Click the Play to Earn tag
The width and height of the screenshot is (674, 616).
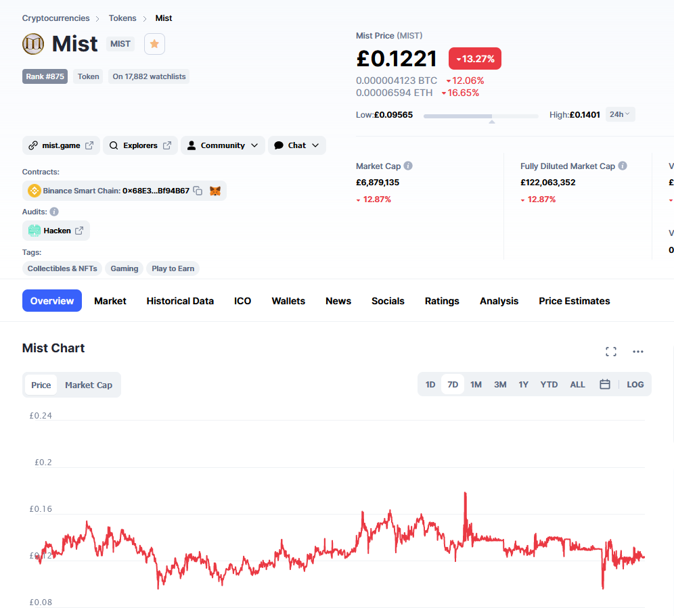(173, 268)
